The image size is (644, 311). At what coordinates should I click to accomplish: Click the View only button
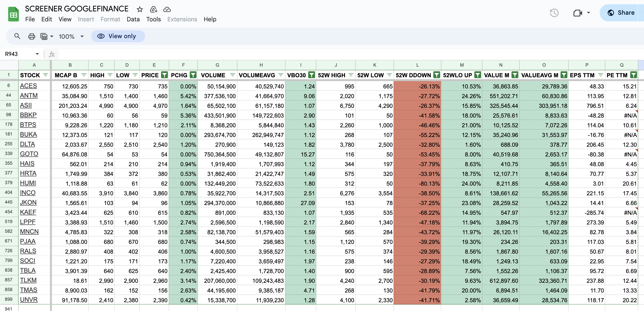point(118,36)
